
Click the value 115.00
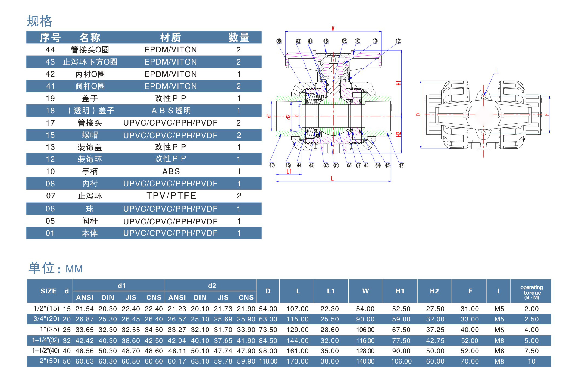pos(298,319)
